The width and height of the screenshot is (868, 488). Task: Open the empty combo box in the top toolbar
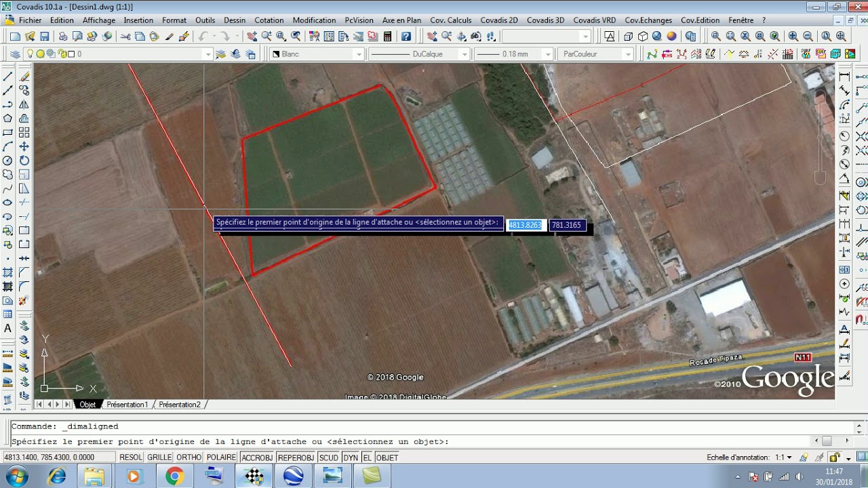click(547, 37)
